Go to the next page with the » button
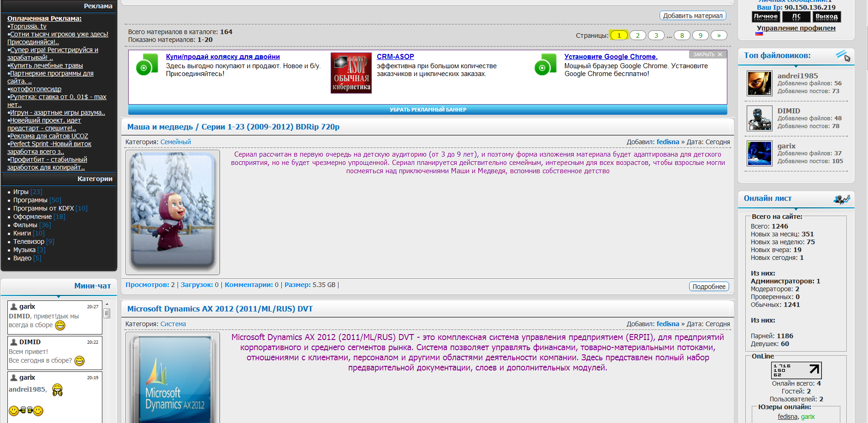 (x=719, y=35)
